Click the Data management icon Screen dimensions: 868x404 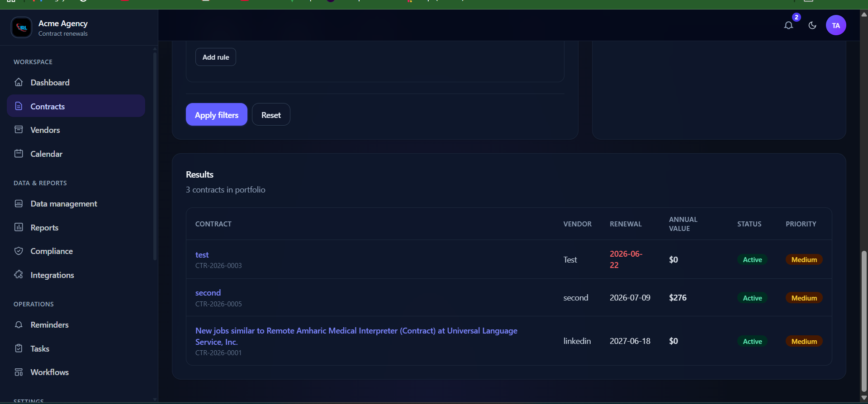point(19,203)
